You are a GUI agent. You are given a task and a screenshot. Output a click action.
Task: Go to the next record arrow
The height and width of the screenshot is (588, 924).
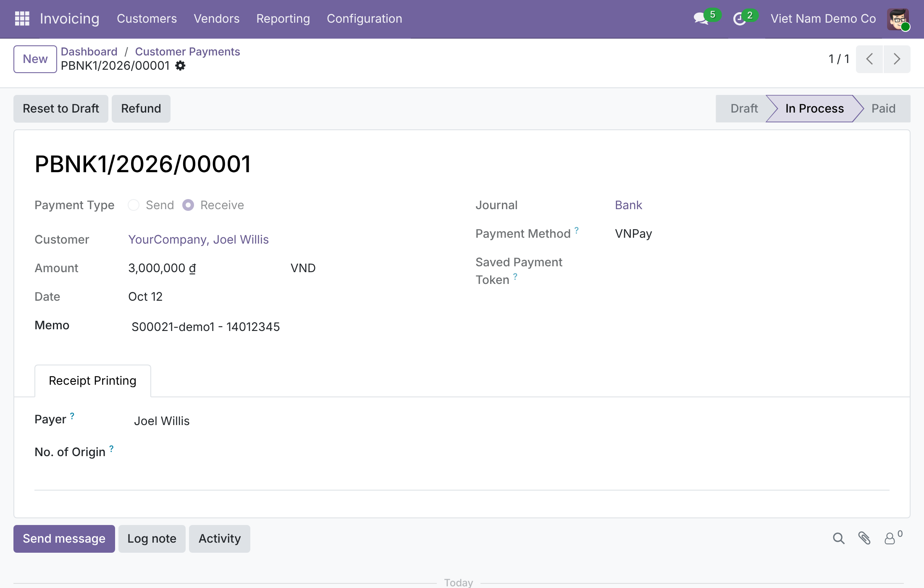point(897,59)
